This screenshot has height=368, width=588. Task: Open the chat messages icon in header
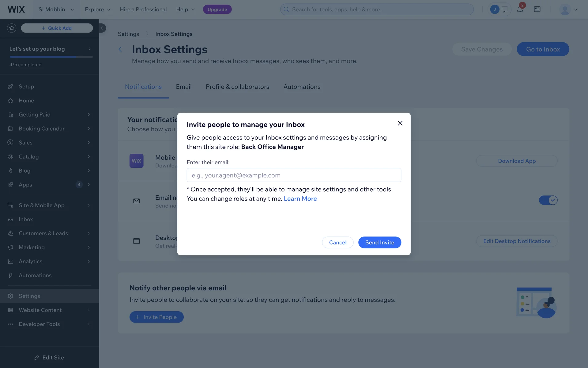(x=505, y=10)
